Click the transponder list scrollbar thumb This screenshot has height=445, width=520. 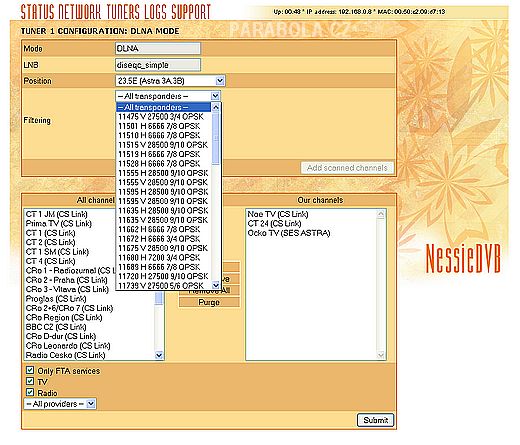coord(216,138)
